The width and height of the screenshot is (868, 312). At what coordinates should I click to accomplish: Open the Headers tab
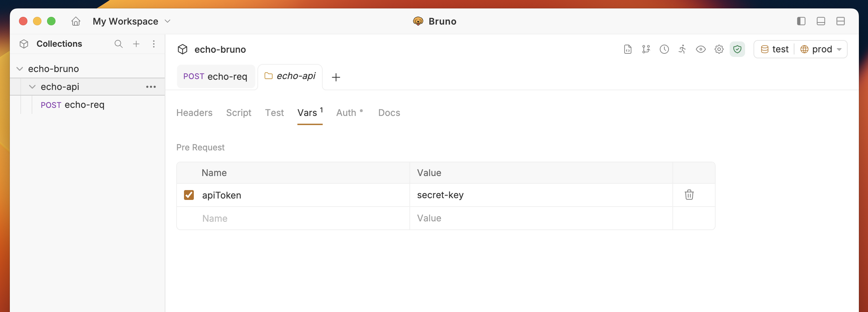(195, 113)
